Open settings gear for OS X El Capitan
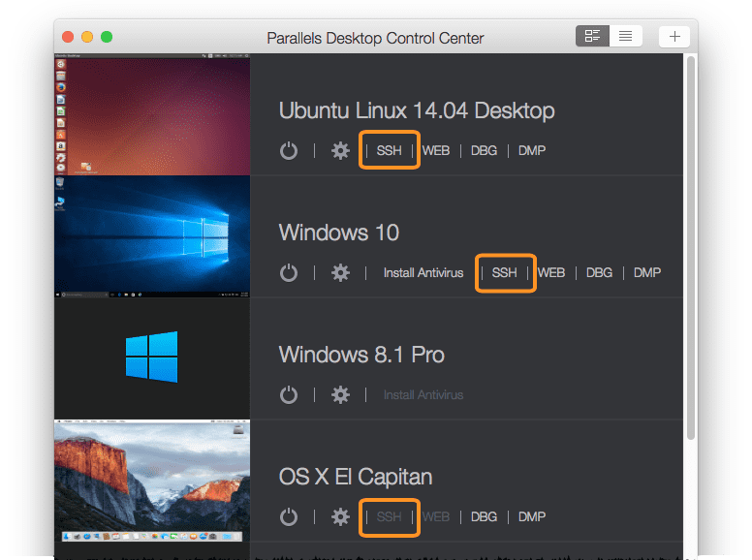Screen dimensions: 752x560 click(340, 516)
